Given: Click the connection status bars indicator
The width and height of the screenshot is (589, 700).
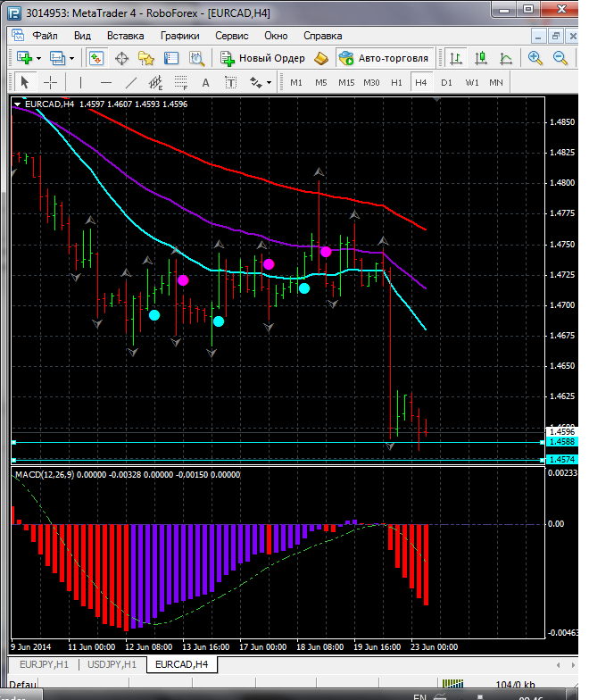Looking at the screenshot, I should tap(453, 684).
